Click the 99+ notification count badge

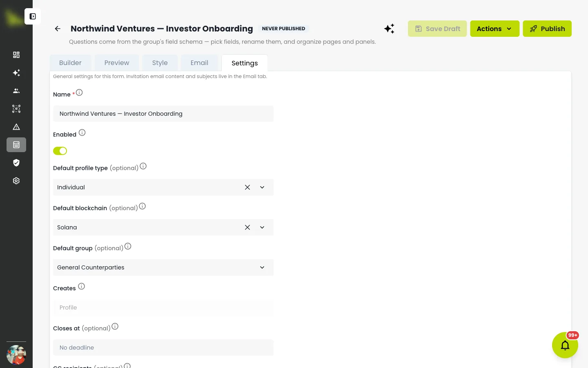573,335
